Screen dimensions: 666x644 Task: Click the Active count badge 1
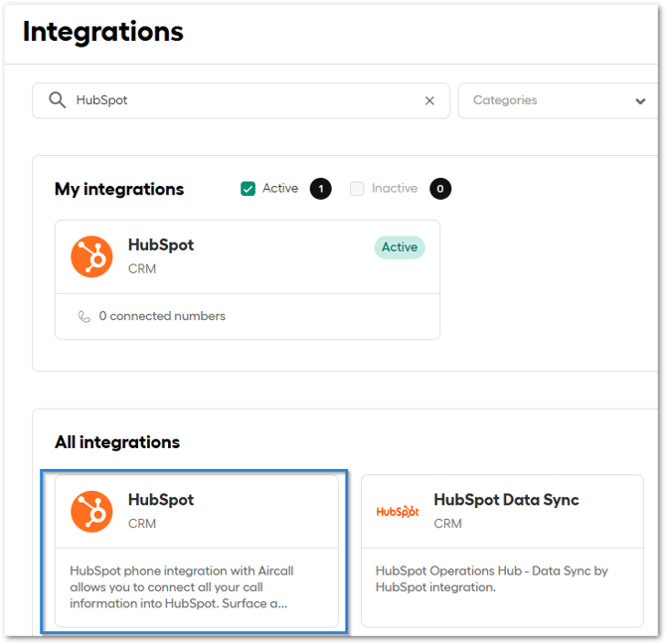pos(321,189)
